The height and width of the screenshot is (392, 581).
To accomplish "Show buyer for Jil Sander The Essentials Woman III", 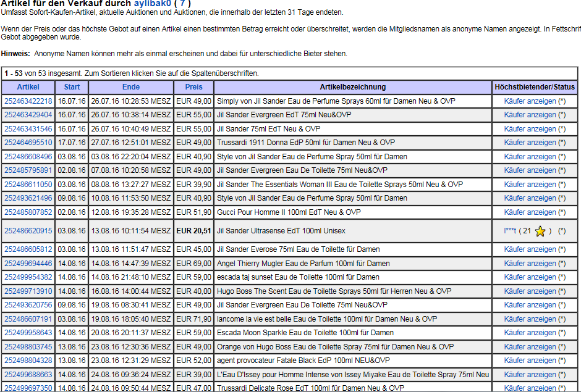I will click(x=530, y=185).
